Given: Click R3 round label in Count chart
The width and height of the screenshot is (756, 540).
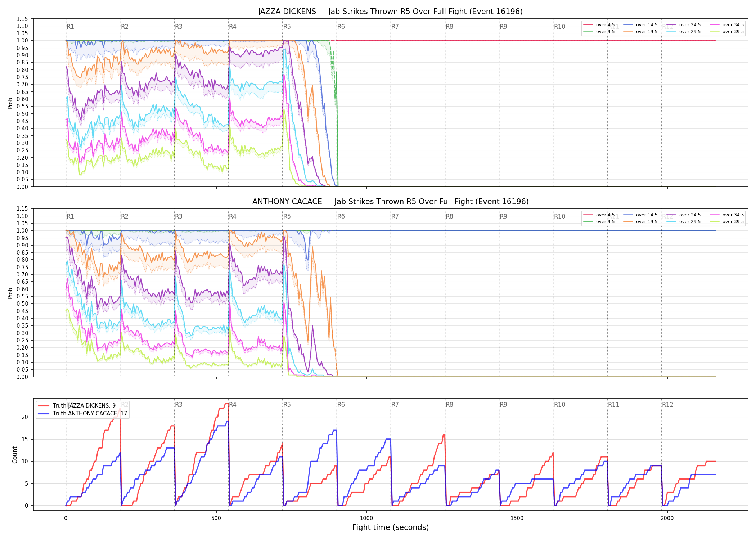Looking at the screenshot, I should (x=179, y=405).
